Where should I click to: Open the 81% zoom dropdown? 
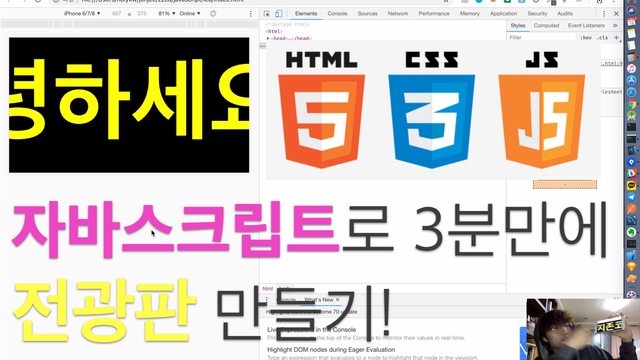coord(167,13)
